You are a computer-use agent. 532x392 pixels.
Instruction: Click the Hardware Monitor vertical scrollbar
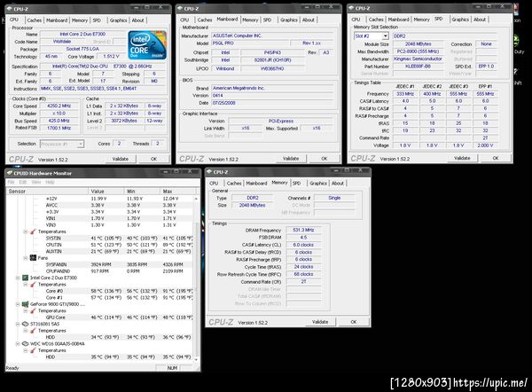pos(196,278)
